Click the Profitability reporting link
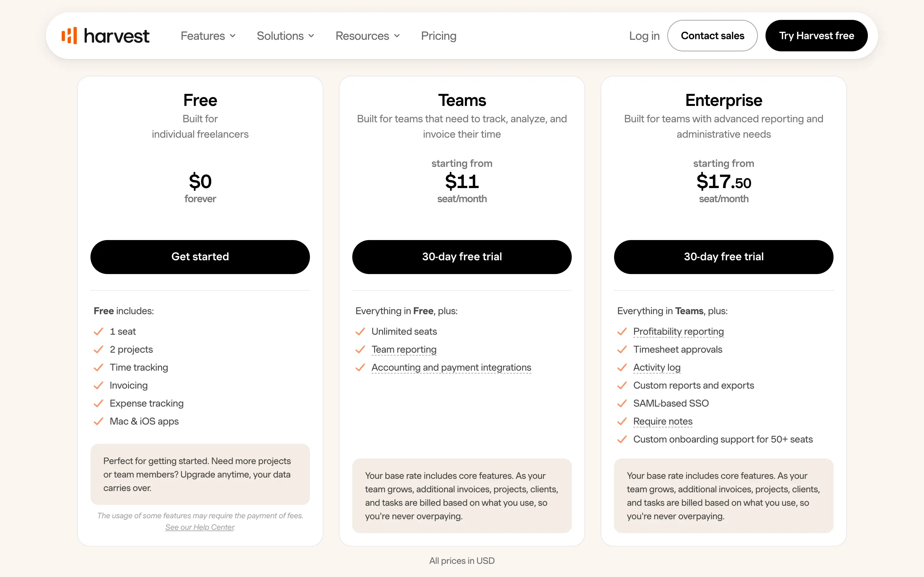The width and height of the screenshot is (924, 577). tap(678, 332)
